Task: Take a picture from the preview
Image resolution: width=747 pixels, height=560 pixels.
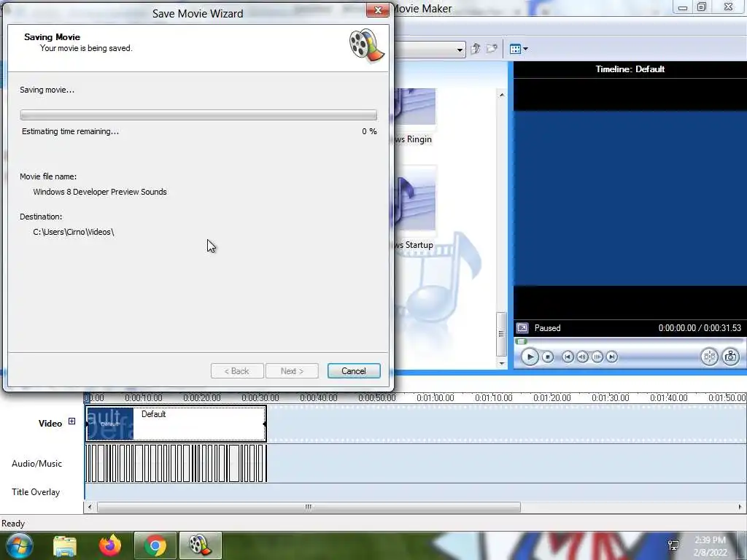Action: (x=730, y=357)
